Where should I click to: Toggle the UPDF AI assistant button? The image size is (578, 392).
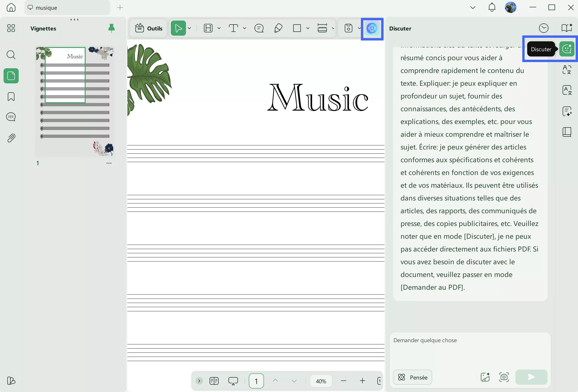372,28
